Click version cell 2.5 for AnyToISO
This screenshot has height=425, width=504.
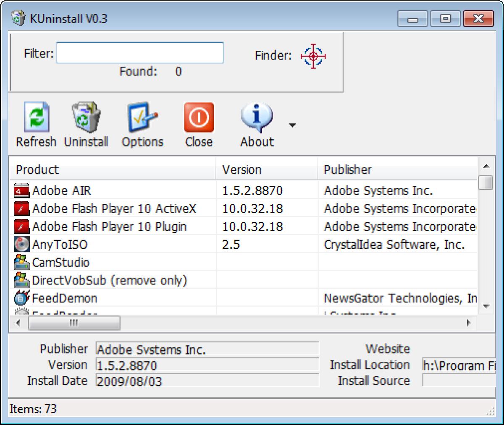coord(231,244)
